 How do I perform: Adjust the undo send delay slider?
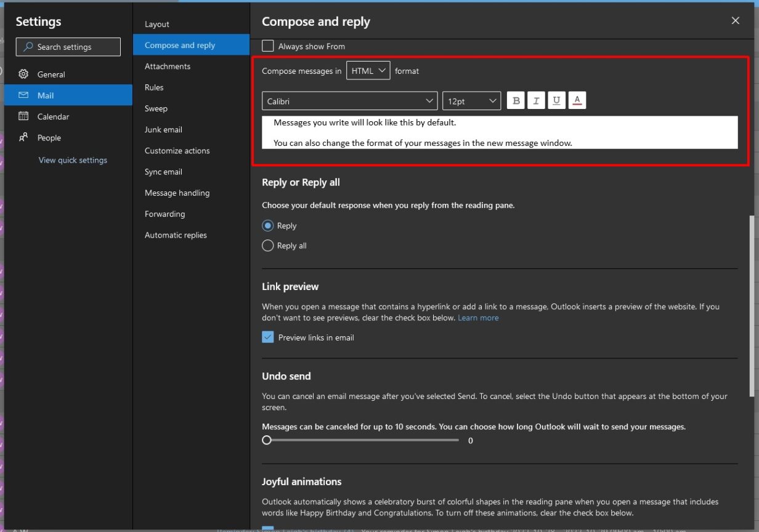point(266,440)
